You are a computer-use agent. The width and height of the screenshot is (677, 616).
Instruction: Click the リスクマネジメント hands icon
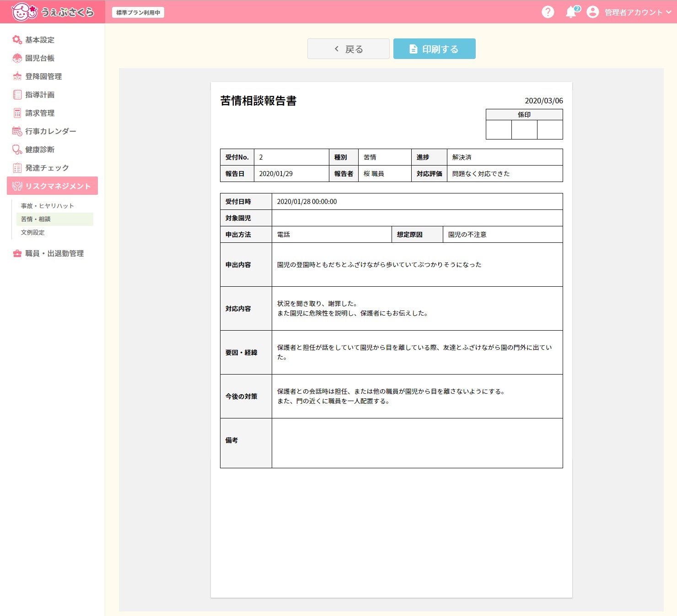(17, 186)
